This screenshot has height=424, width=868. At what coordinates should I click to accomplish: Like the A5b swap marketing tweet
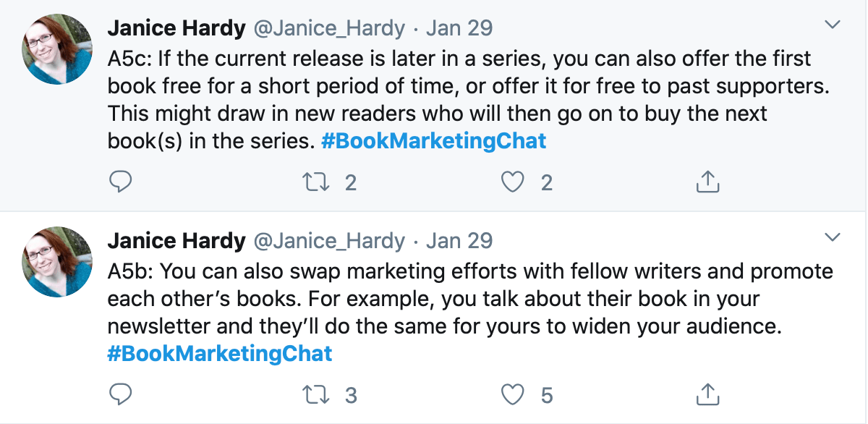(x=513, y=395)
